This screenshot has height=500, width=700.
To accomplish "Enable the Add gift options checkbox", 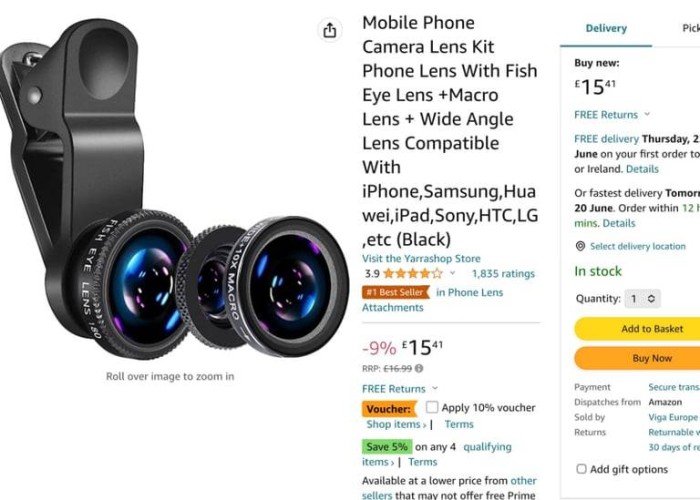I will (581, 469).
